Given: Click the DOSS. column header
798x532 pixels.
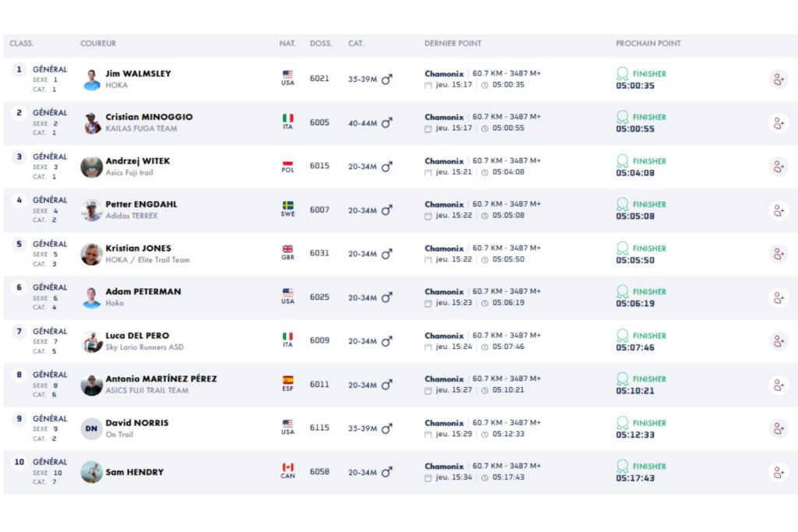Looking at the screenshot, I should (320, 44).
